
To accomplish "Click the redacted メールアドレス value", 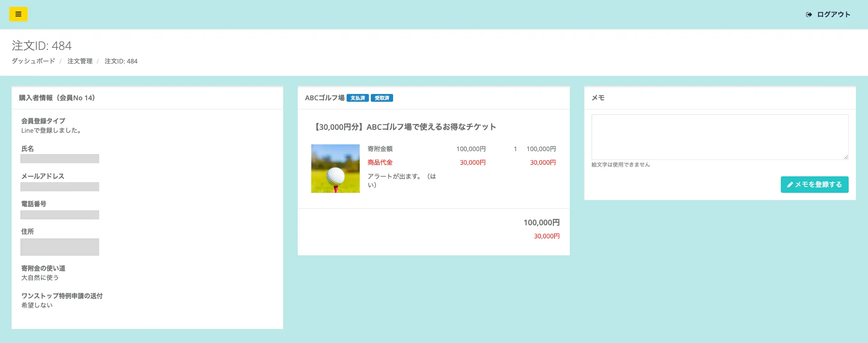I will tap(60, 187).
